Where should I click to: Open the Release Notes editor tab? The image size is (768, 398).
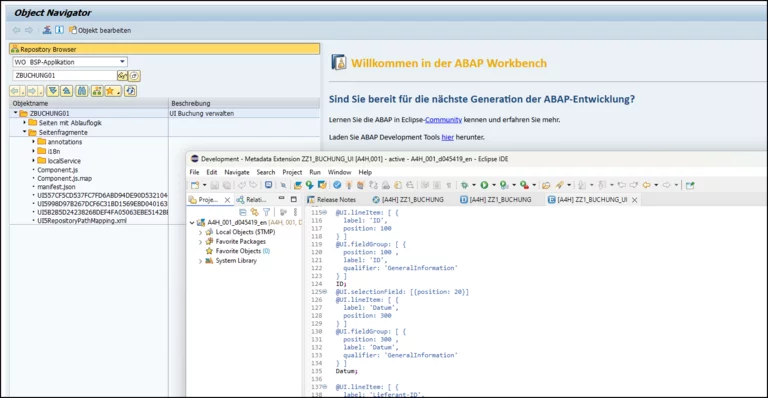pos(331,200)
